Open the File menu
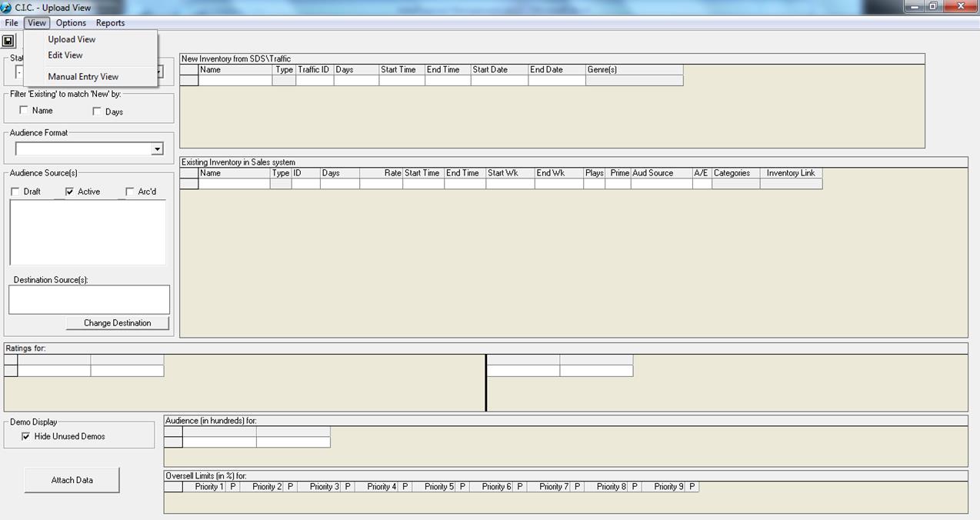 point(12,23)
